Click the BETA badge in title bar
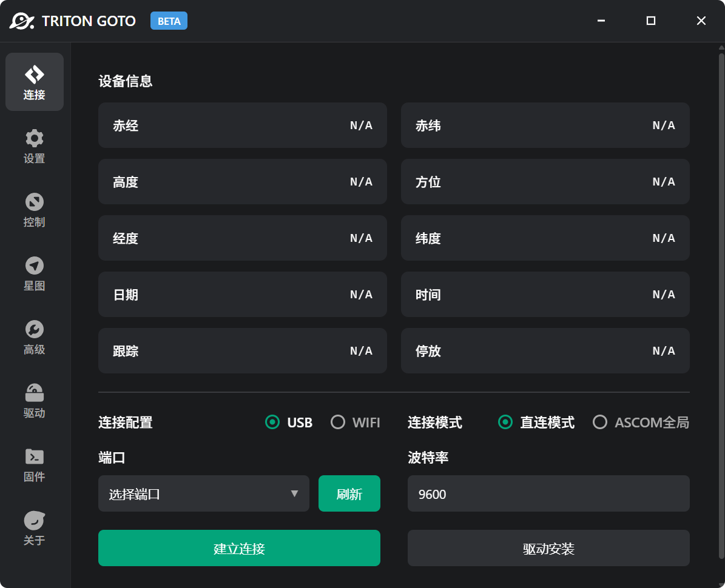The image size is (725, 588). (x=169, y=21)
